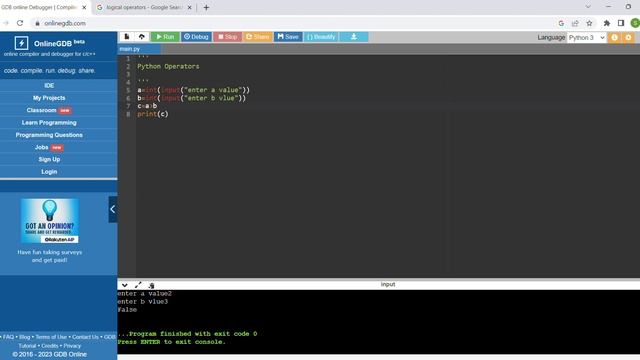640x360 pixels.
Task: Collapse the console with the down chevron
Action: click(124, 285)
